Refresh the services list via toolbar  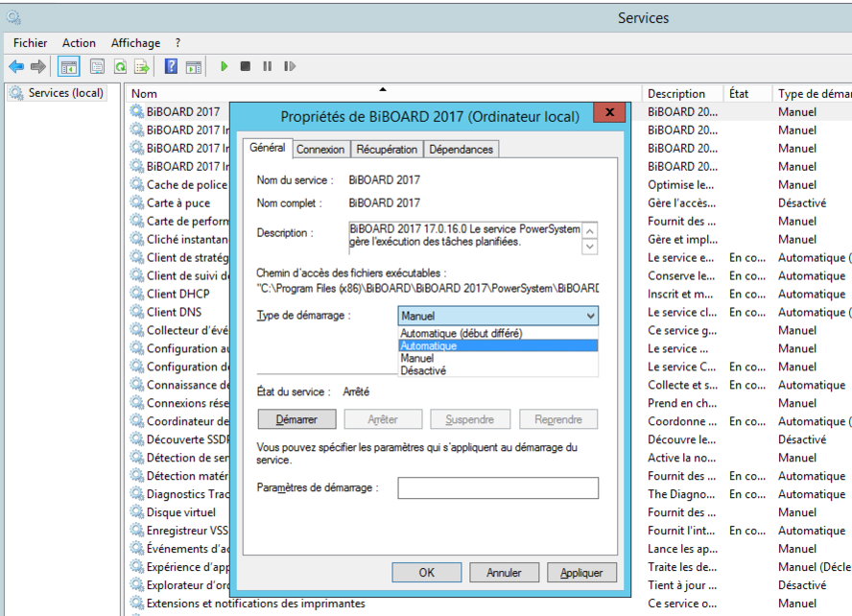pos(120,67)
